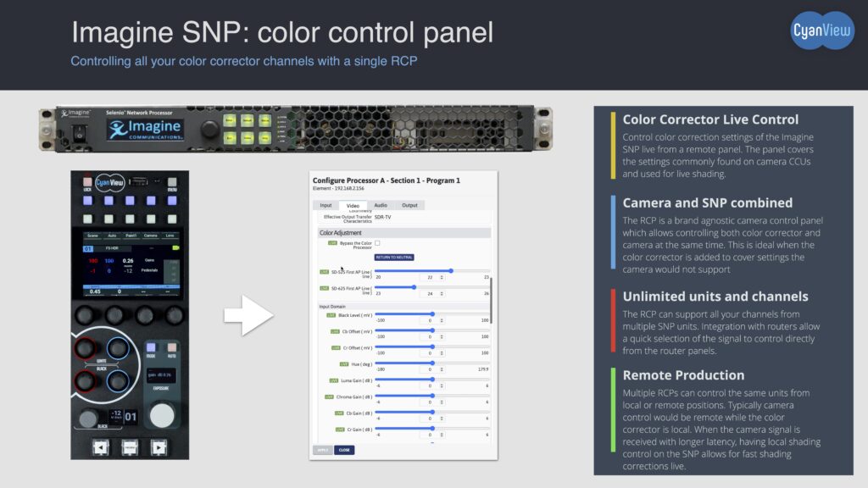Click the RETURN TO NEUTRAL button
This screenshot has width=868, height=488.
pyautogui.click(x=394, y=258)
